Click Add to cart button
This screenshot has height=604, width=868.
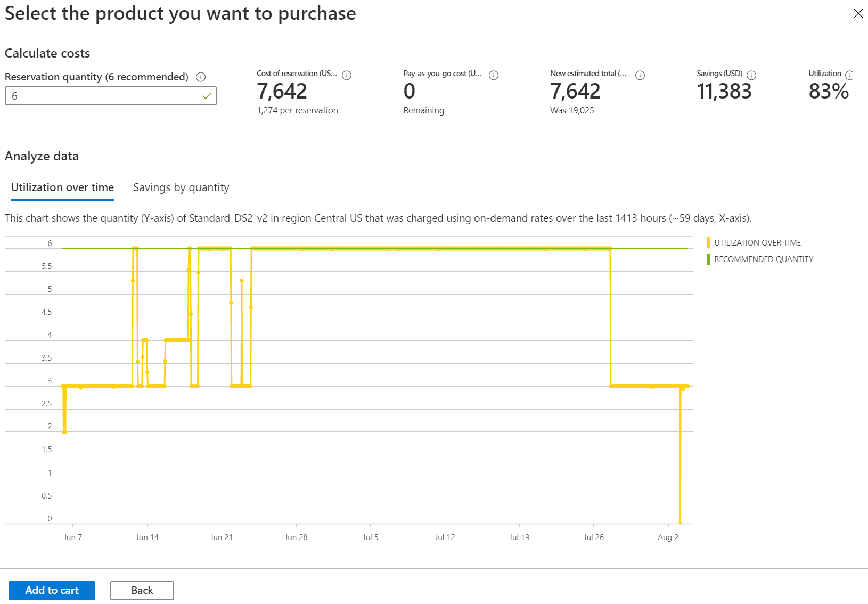[x=52, y=590]
